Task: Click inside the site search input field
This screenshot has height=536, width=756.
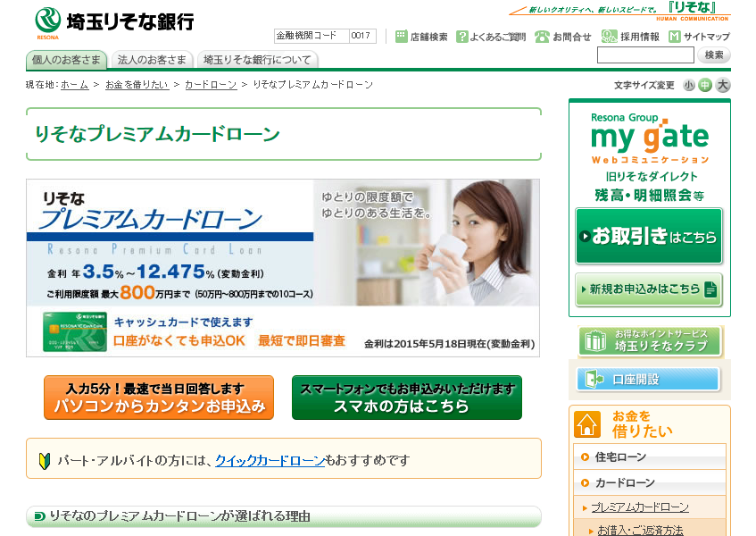Action: point(644,54)
